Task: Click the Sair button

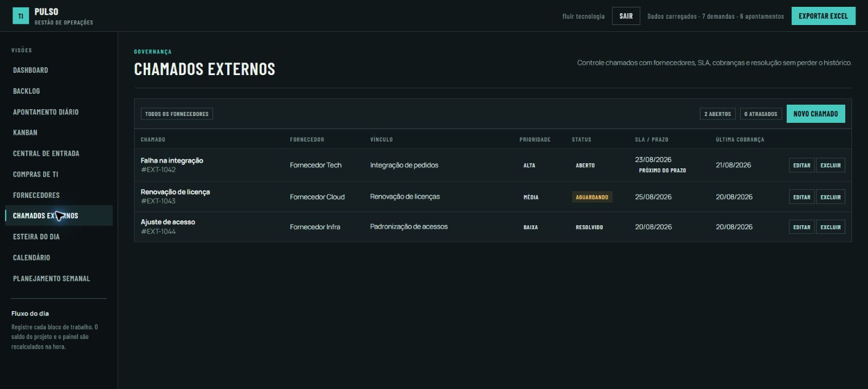Action: point(626,16)
